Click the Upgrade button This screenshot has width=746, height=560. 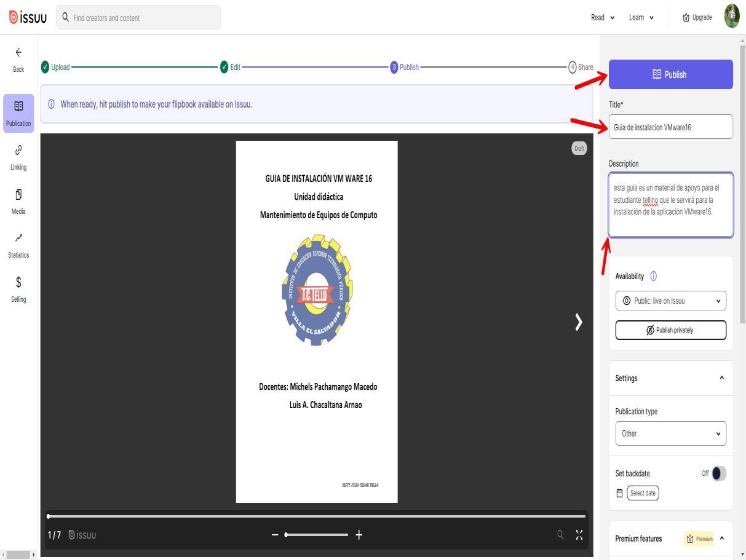(697, 17)
